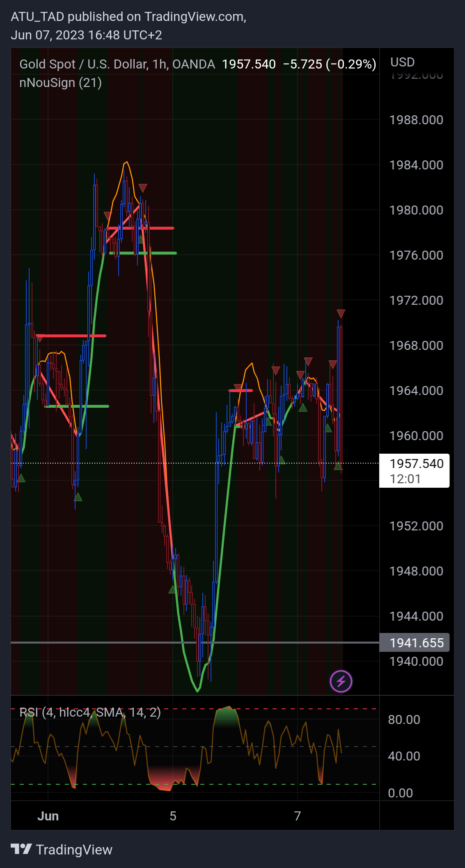Click the TradingView logo icon
Screen dimensions: 465x868
(21, 849)
